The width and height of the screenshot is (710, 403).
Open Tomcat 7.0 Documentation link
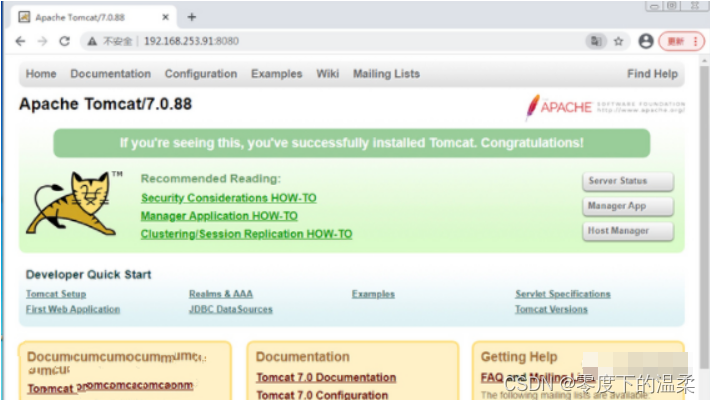coord(326,377)
